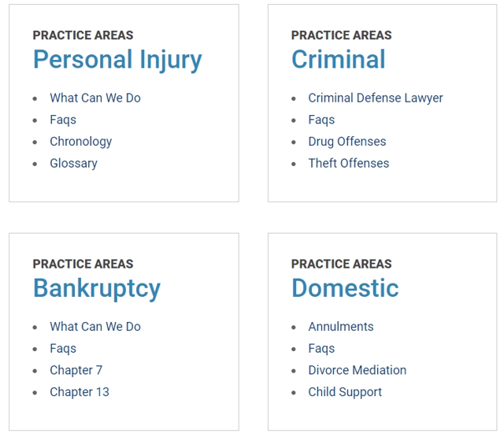Image resolution: width=504 pixels, height=437 pixels.
Task: Open Faqs under Personal Injury
Action: [63, 120]
